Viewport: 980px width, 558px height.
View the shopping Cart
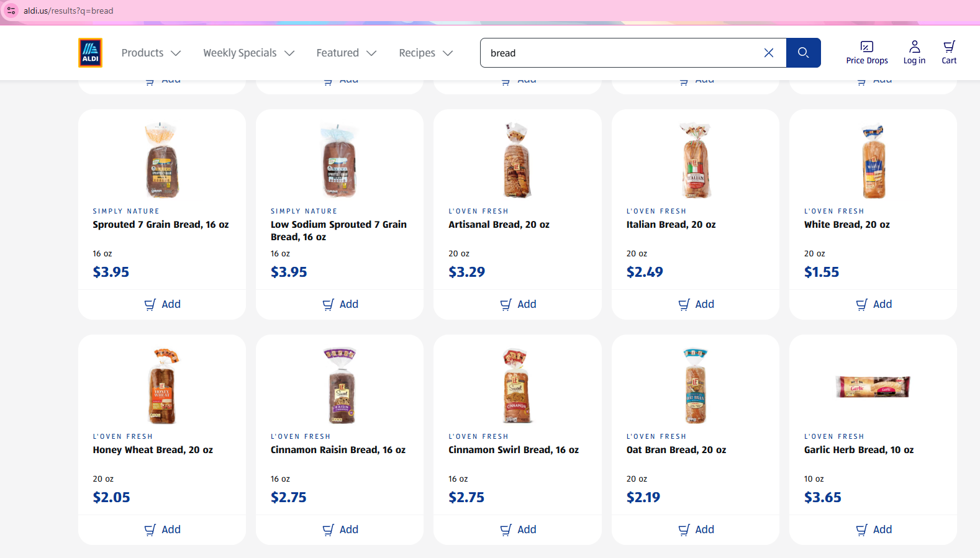point(948,53)
